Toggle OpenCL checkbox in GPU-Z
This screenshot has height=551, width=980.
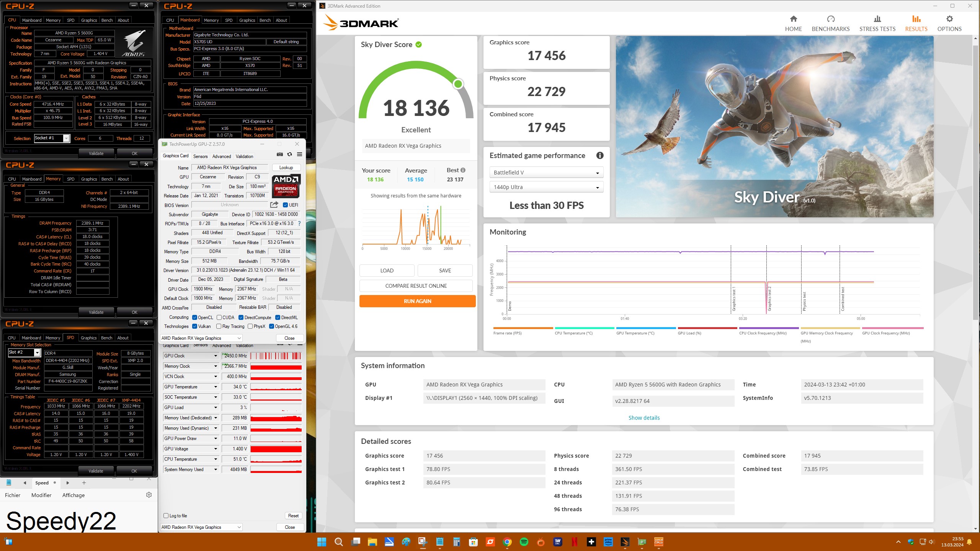tap(194, 318)
